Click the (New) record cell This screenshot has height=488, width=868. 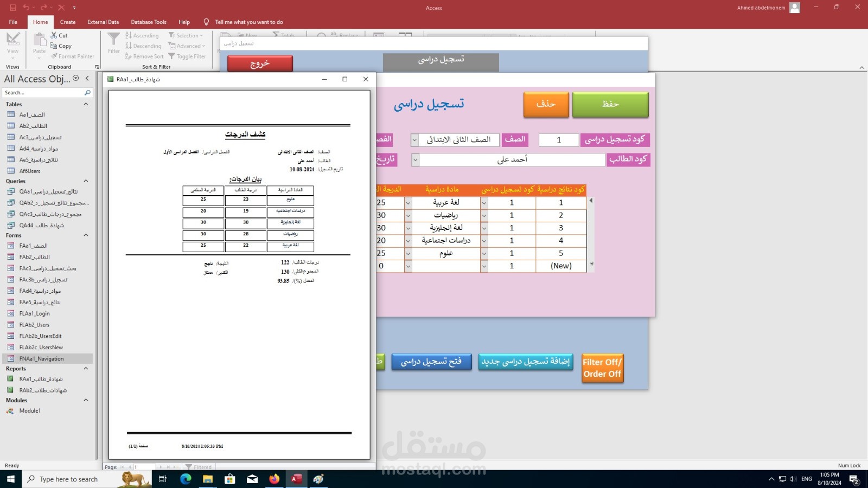(561, 266)
